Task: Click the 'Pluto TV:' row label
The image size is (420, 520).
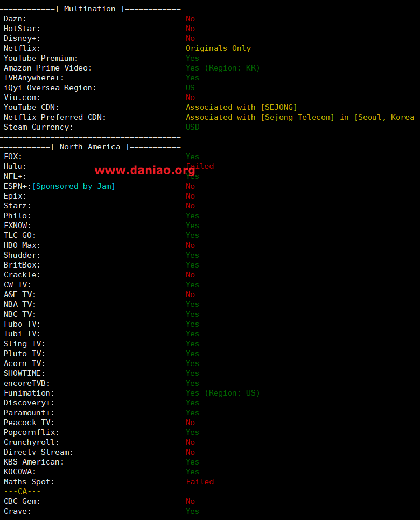Action: tap(24, 354)
